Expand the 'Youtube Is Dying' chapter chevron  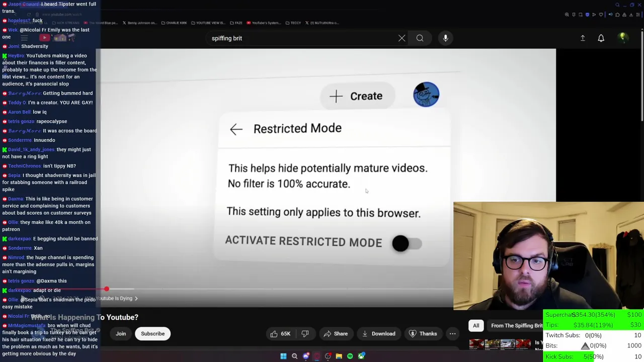[136, 299]
